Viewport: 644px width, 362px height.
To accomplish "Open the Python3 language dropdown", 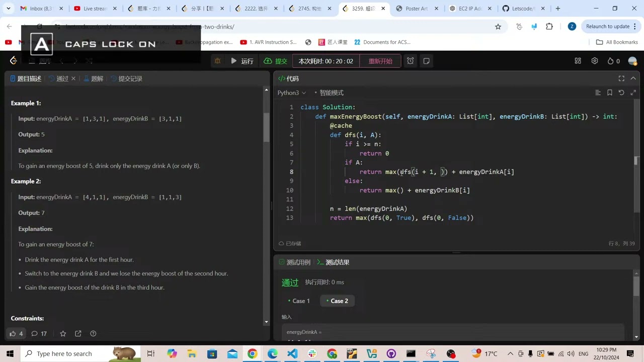I will coord(292,93).
